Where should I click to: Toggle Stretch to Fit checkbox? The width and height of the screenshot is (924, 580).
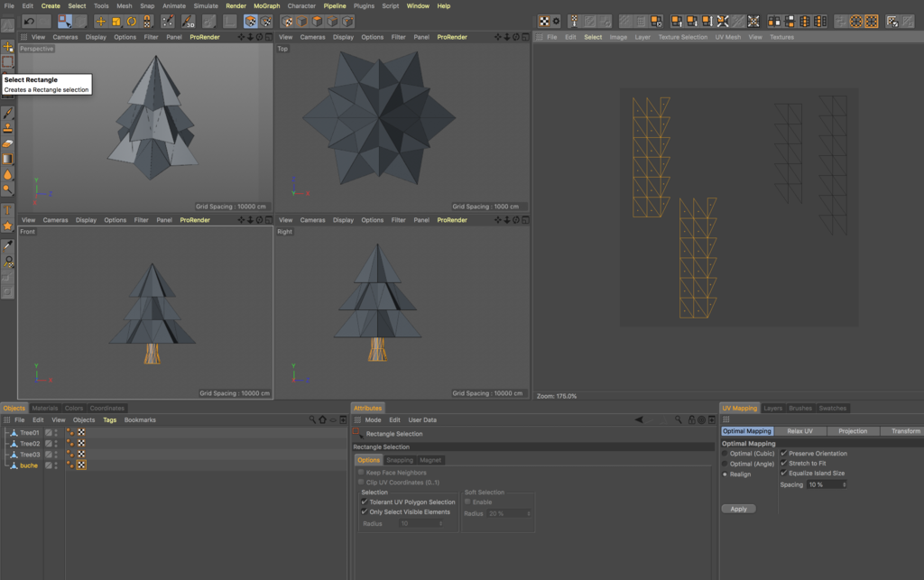point(784,464)
